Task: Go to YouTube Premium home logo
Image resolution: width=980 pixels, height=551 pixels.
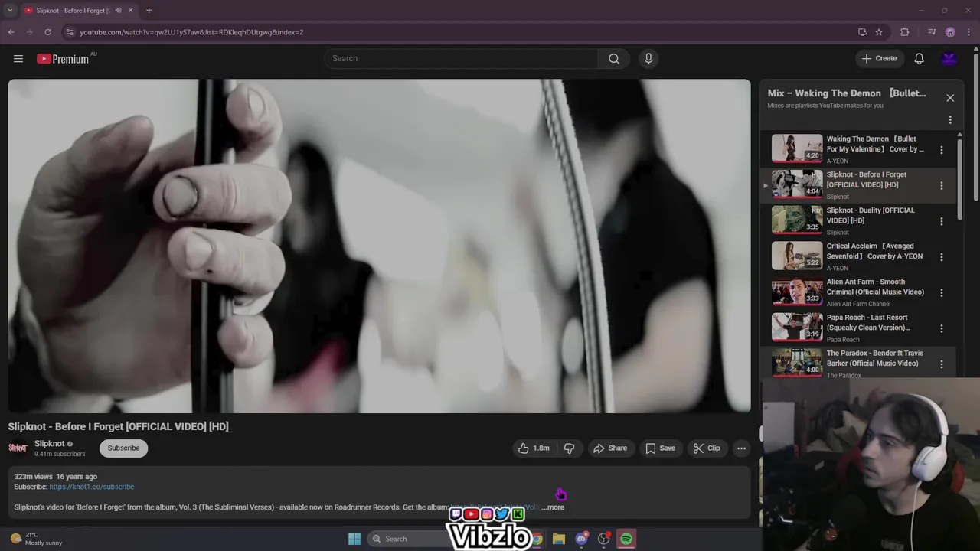Action: coord(63,59)
